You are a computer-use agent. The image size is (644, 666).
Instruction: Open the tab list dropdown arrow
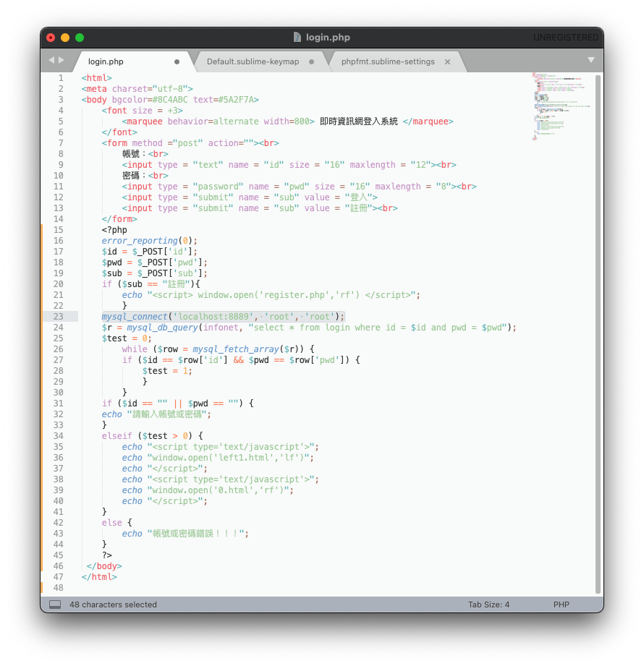coord(591,60)
